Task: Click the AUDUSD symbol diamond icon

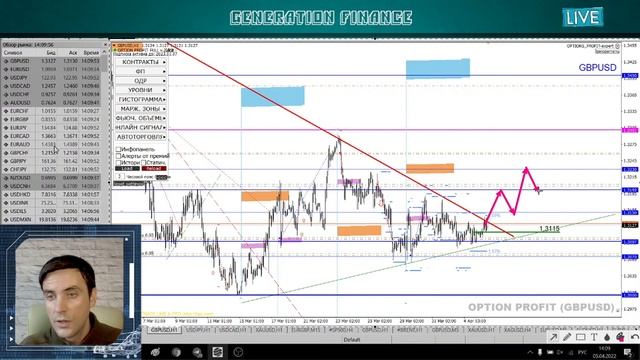Action: point(6,103)
